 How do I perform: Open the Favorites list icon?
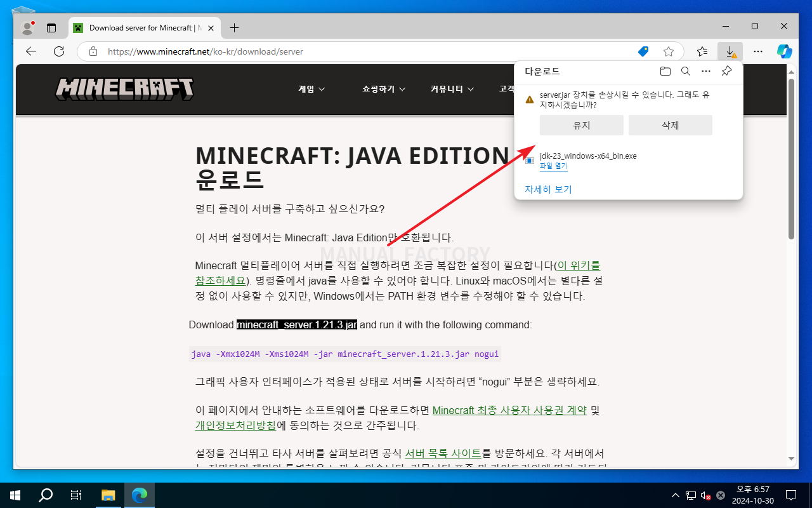click(702, 51)
